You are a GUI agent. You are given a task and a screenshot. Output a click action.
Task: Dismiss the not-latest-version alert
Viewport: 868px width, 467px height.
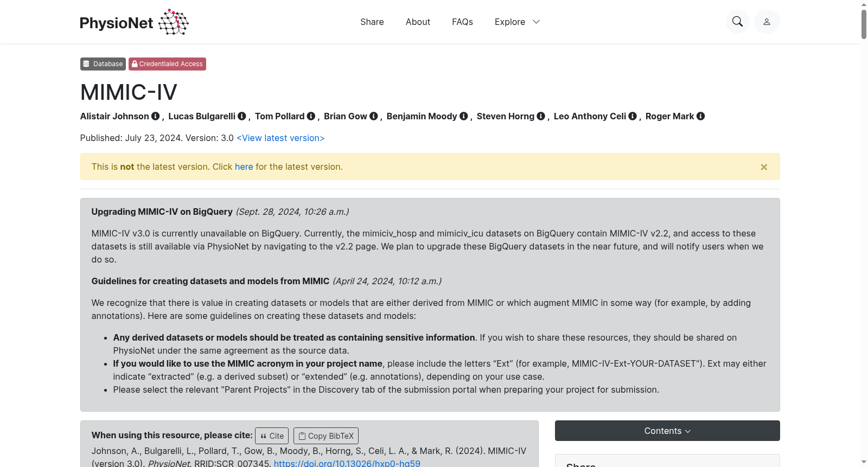tap(764, 167)
